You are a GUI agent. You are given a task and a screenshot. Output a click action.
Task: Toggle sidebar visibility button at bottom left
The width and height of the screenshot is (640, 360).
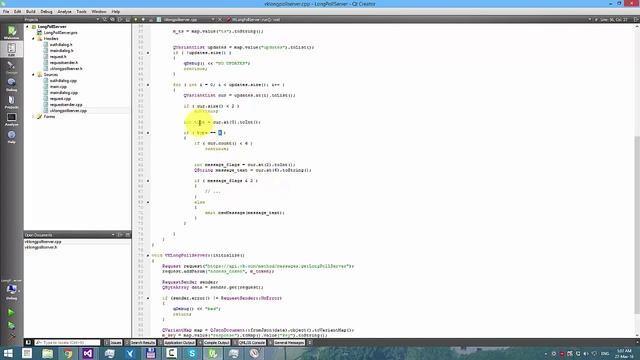pos(28,343)
